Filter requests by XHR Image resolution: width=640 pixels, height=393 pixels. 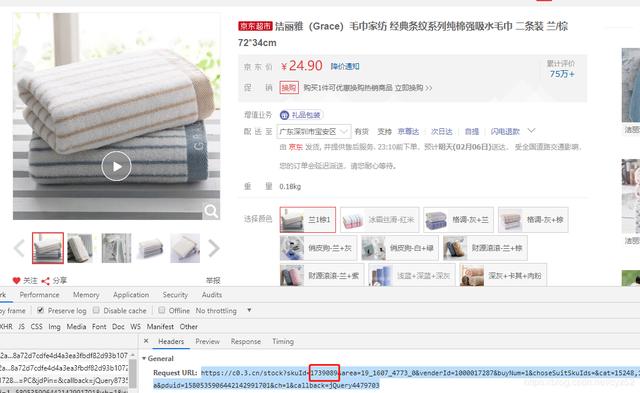[x=6, y=326]
